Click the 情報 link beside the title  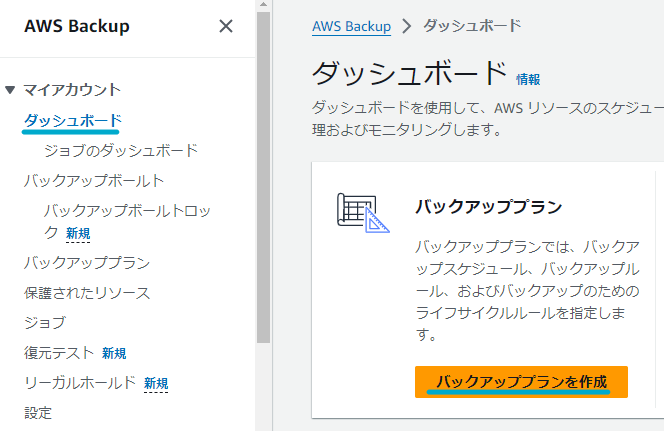coord(528,80)
